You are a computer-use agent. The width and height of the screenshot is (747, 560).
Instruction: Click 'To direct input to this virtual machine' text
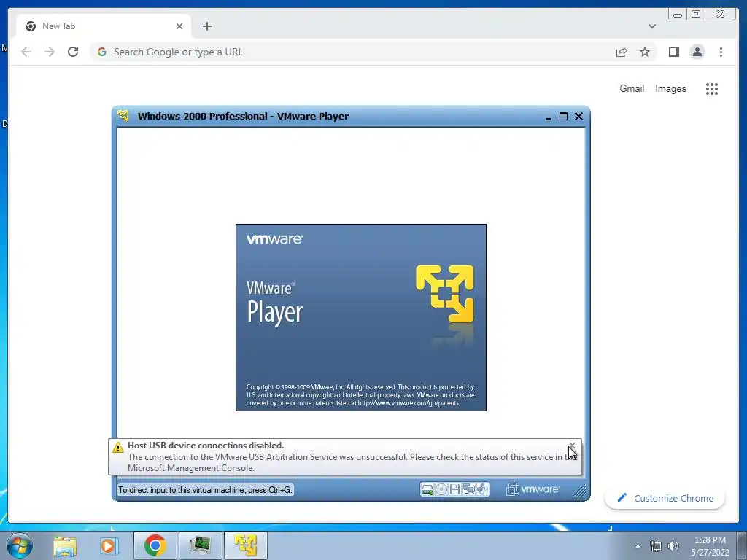pyautogui.click(x=205, y=490)
